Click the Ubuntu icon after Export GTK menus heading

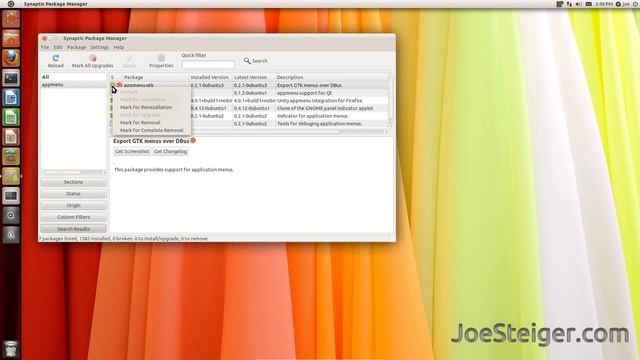click(193, 140)
